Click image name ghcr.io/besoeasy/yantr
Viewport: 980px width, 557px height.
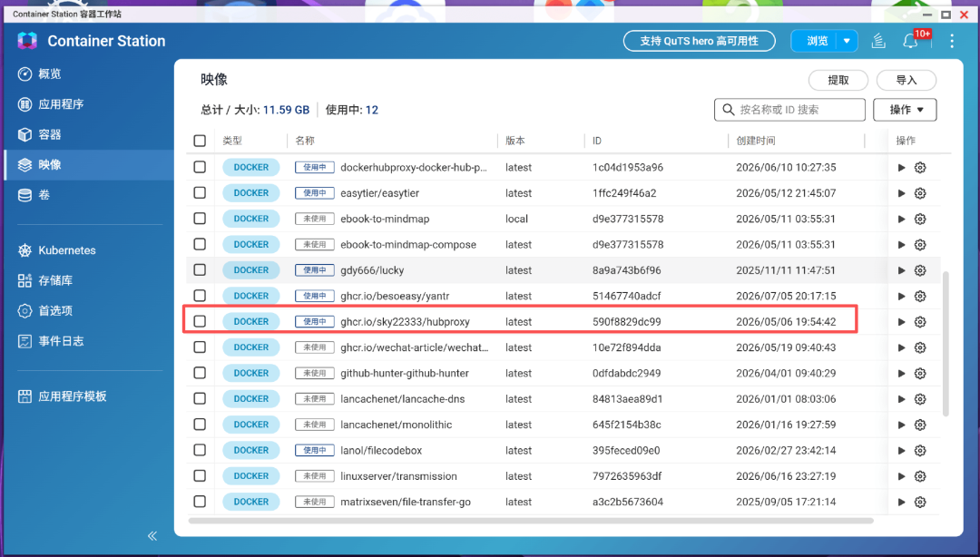[395, 296]
